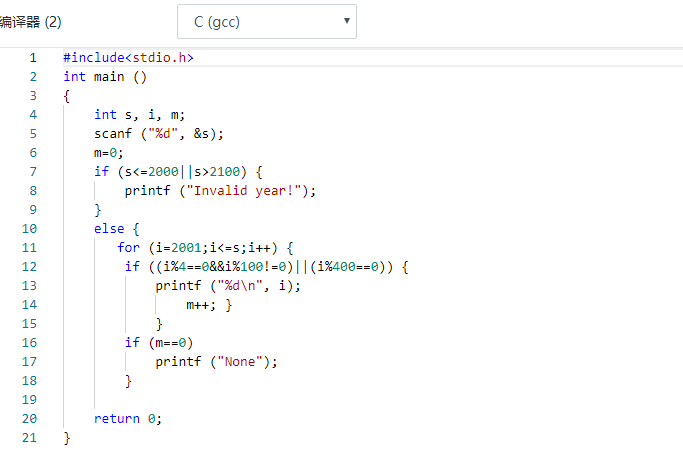This screenshot has height=458, width=683.
Task: Click the 编译器 (2) label
Action: coord(30,22)
